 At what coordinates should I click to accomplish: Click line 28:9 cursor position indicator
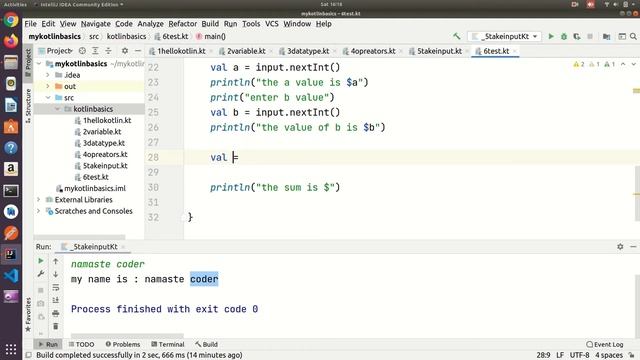543,355
